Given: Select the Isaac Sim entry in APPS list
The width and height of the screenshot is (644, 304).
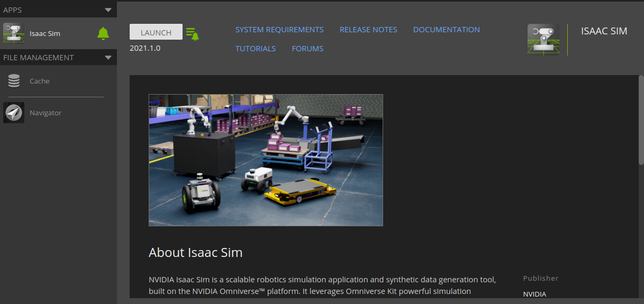Looking at the screenshot, I should point(58,33).
